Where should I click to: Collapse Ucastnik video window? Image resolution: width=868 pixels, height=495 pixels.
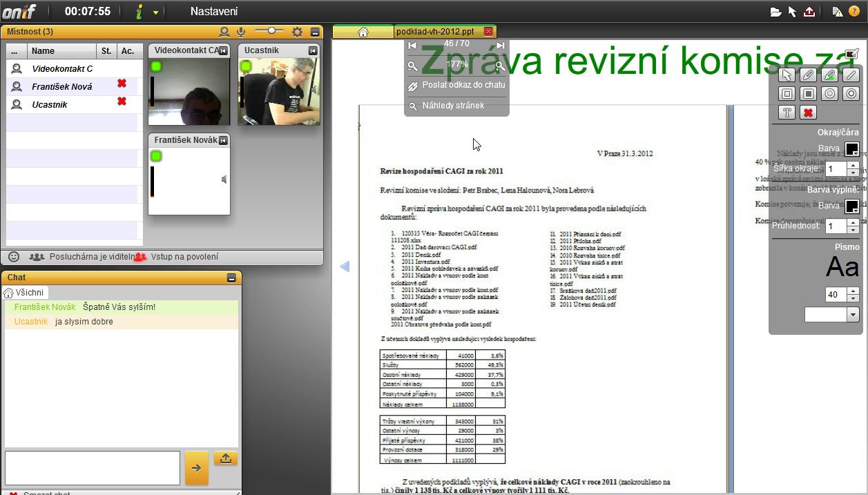click(313, 50)
